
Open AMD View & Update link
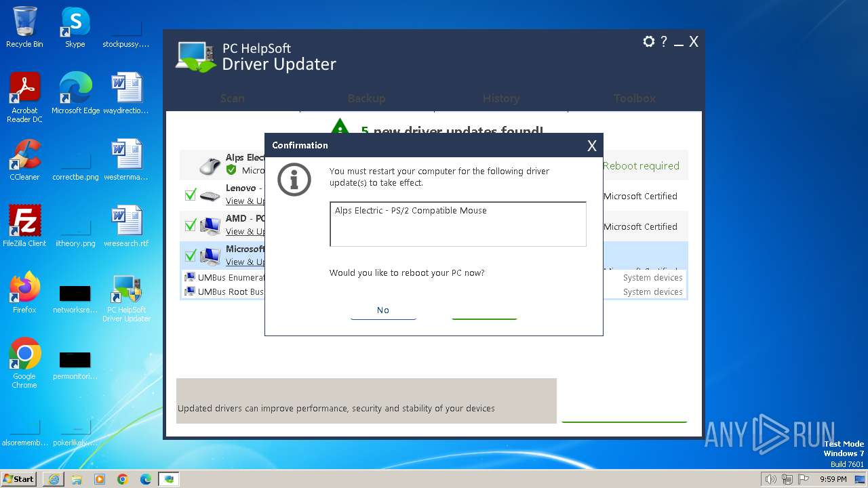tap(245, 232)
